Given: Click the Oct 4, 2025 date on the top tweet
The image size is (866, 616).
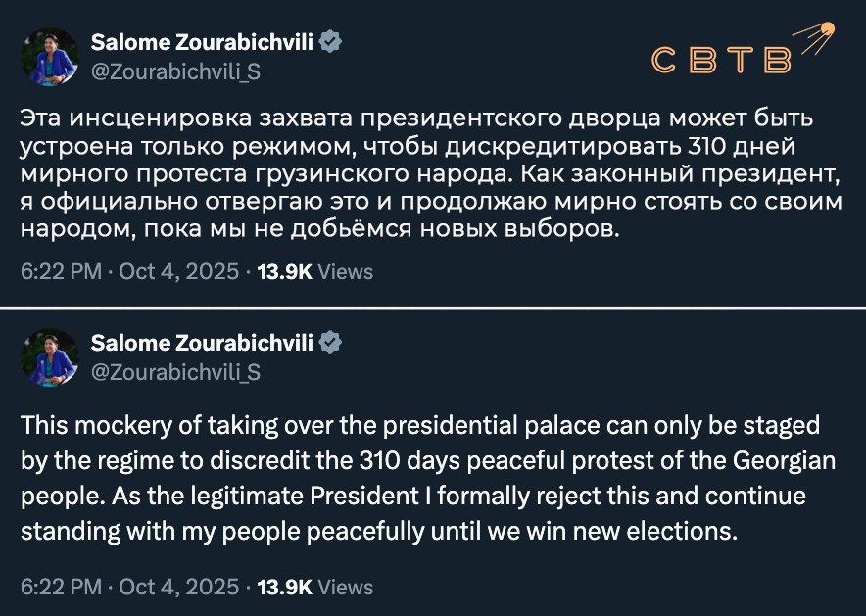Looking at the screenshot, I should tap(178, 272).
